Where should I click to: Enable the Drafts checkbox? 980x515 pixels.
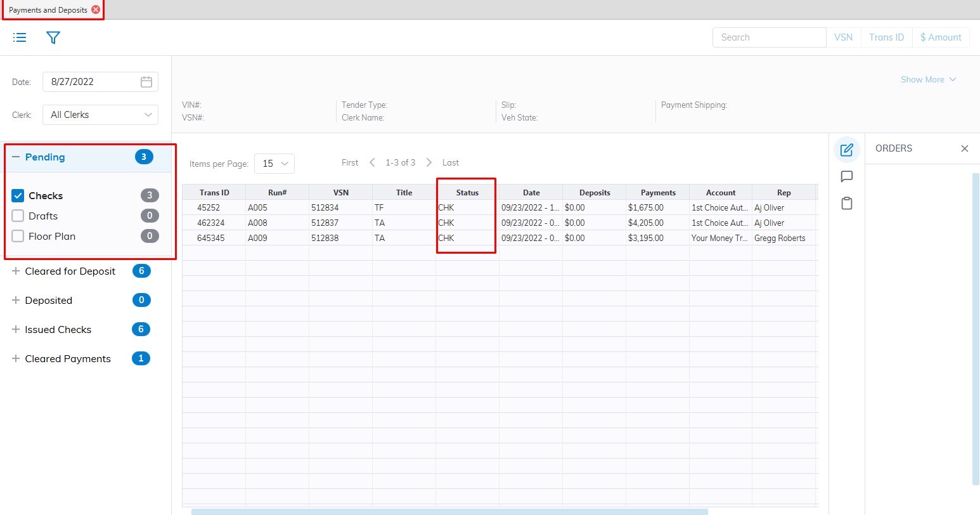tap(18, 216)
